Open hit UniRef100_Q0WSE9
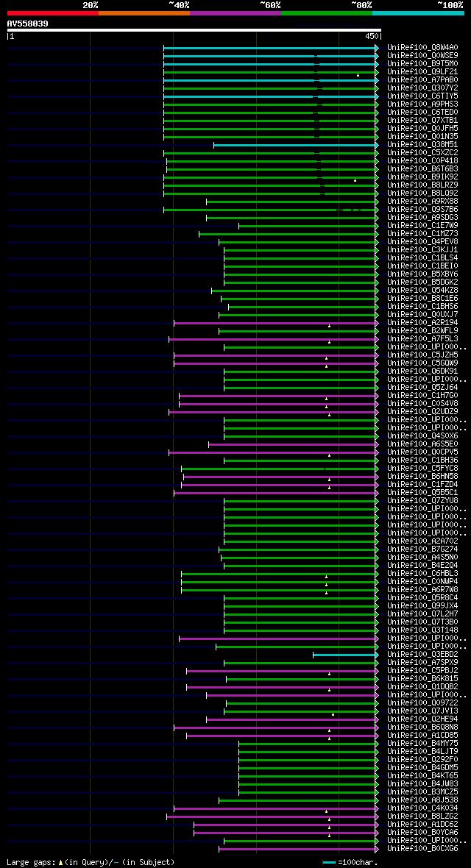This screenshot has height=868, width=471. (422, 56)
